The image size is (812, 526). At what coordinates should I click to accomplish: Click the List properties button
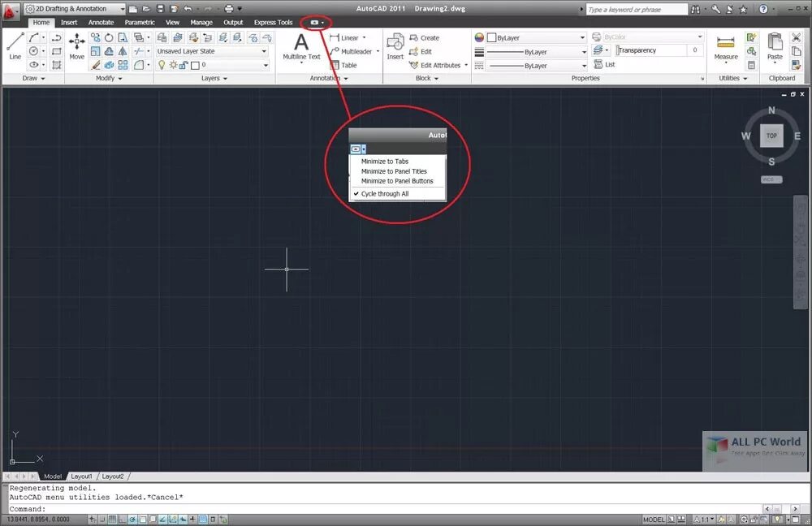[x=604, y=64]
